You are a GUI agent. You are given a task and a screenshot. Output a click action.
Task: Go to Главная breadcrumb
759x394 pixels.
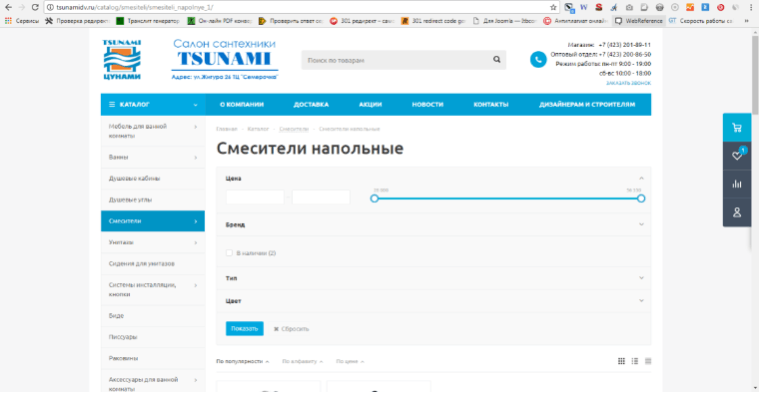click(227, 129)
